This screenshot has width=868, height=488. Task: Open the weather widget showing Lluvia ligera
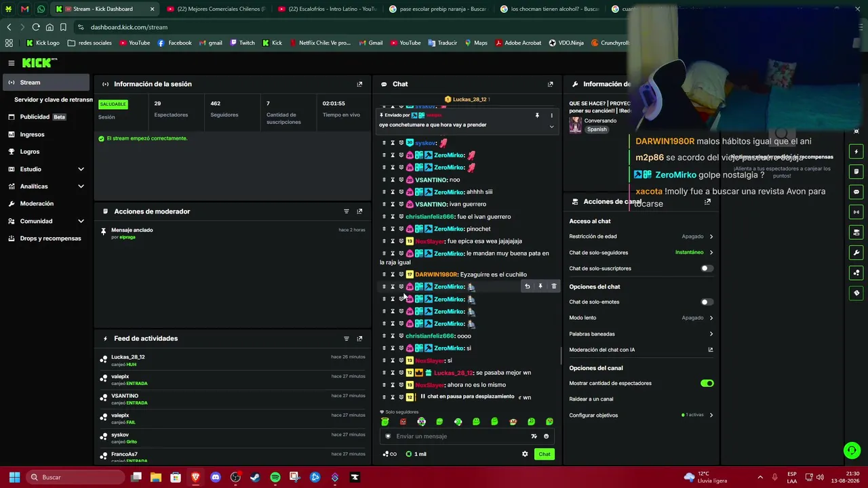click(705, 477)
